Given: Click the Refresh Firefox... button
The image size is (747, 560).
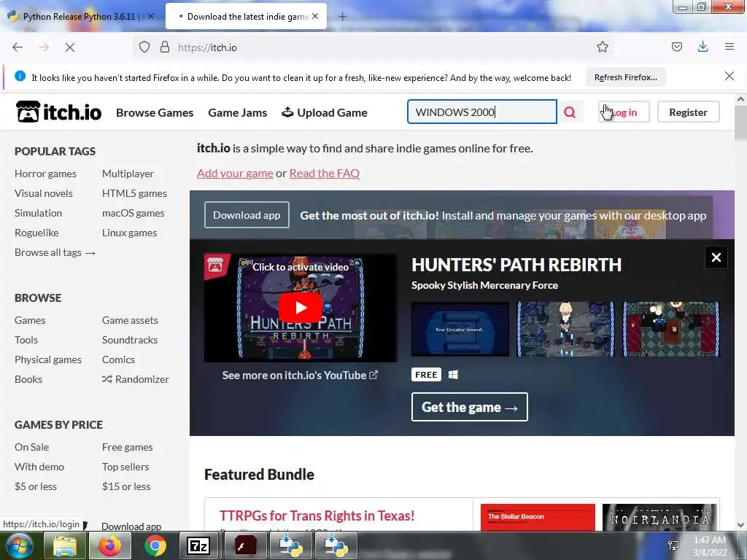Looking at the screenshot, I should click(625, 77).
